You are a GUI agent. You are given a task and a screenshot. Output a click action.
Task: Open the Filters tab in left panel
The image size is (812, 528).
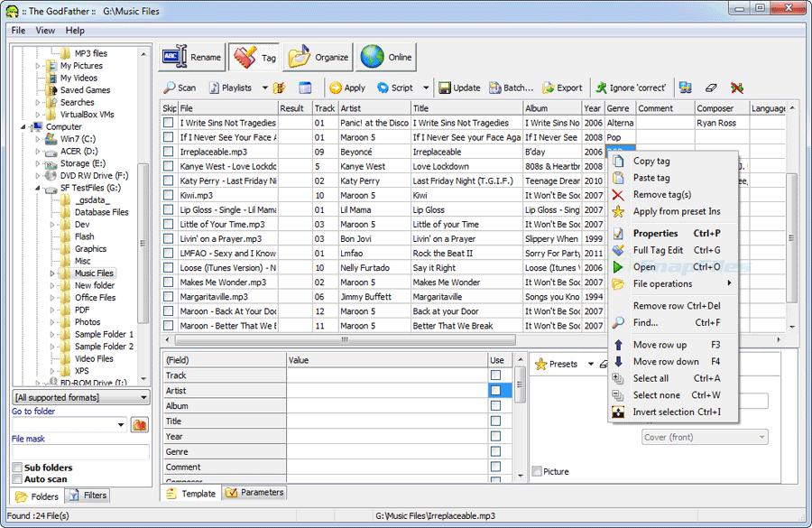pos(88,496)
